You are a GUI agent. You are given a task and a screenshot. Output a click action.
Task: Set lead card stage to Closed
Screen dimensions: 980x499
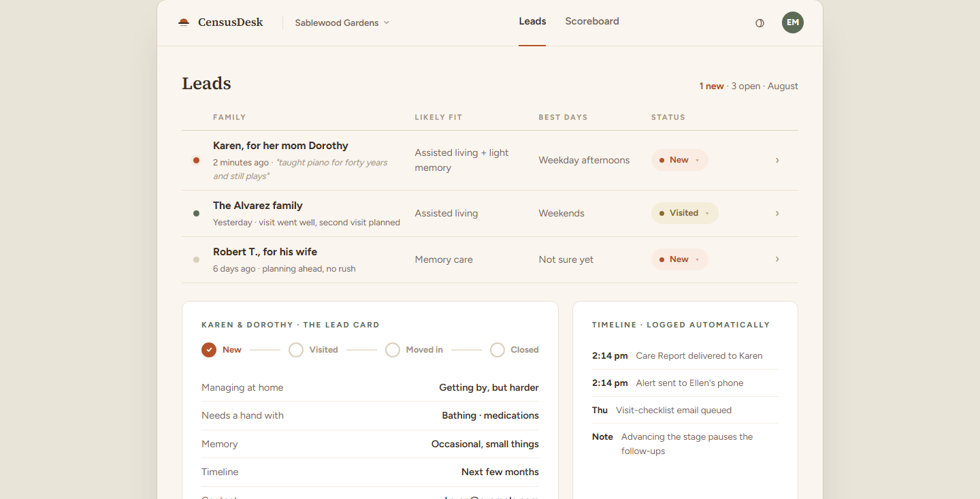pyautogui.click(x=514, y=350)
